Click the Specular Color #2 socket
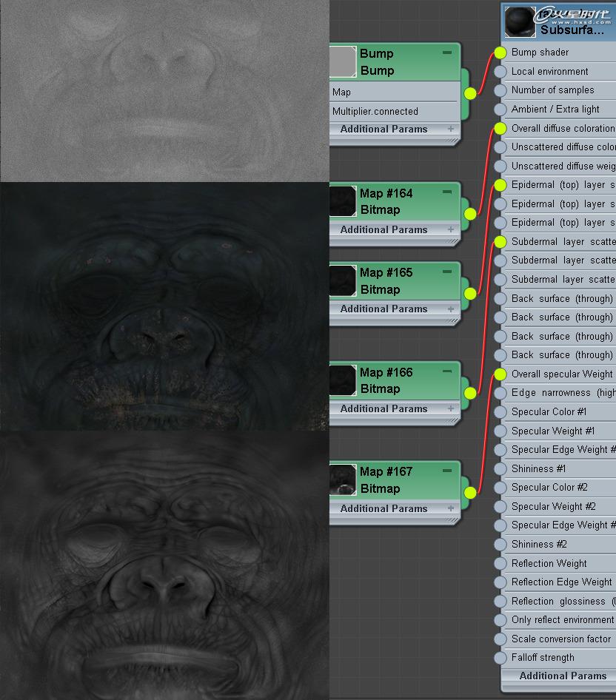This screenshot has width=616, height=700. pyautogui.click(x=500, y=488)
